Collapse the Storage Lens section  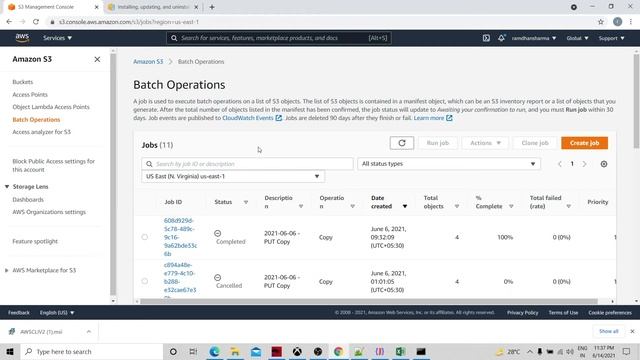click(x=7, y=187)
